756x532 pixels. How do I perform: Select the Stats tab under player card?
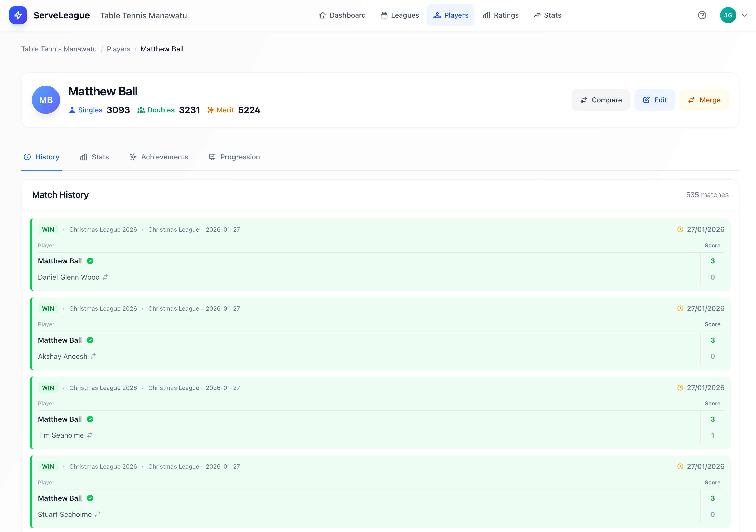pyautogui.click(x=95, y=157)
